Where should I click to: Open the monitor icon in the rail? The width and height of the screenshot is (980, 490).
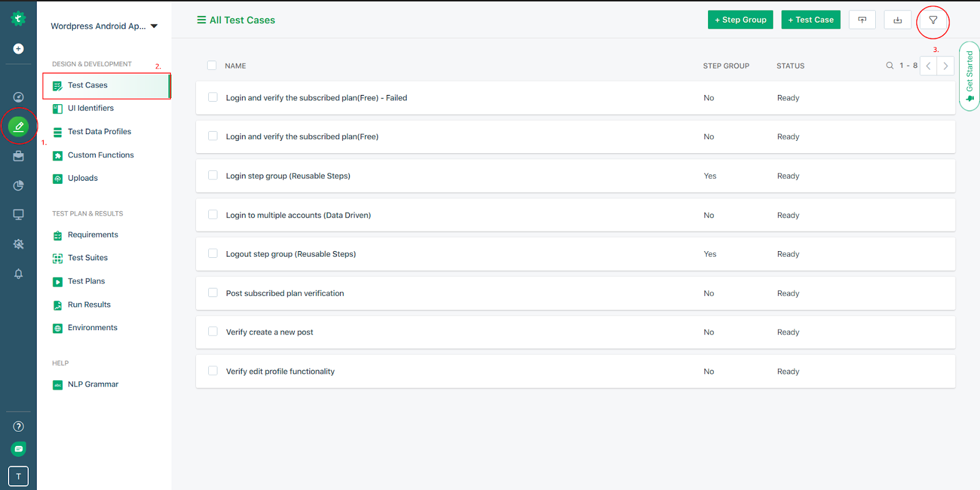click(18, 215)
